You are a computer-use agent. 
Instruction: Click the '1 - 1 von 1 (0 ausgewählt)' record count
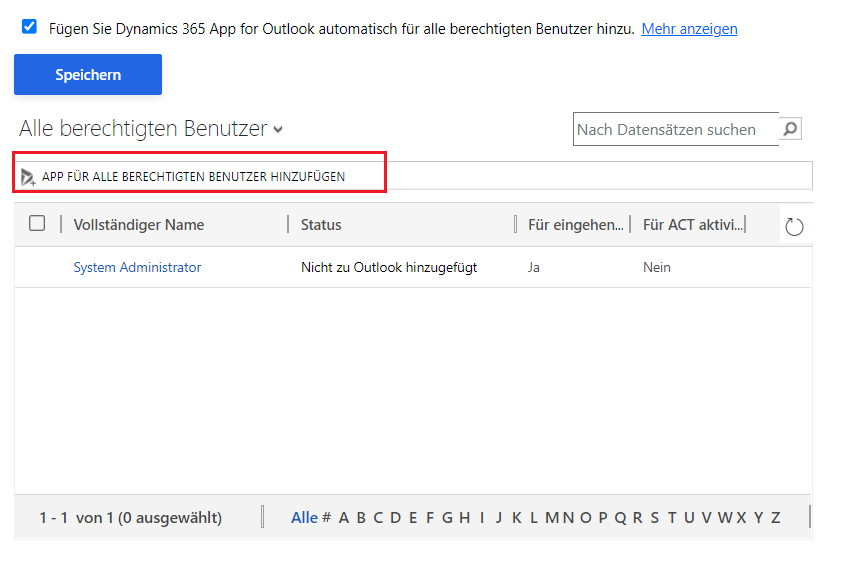[131, 518]
